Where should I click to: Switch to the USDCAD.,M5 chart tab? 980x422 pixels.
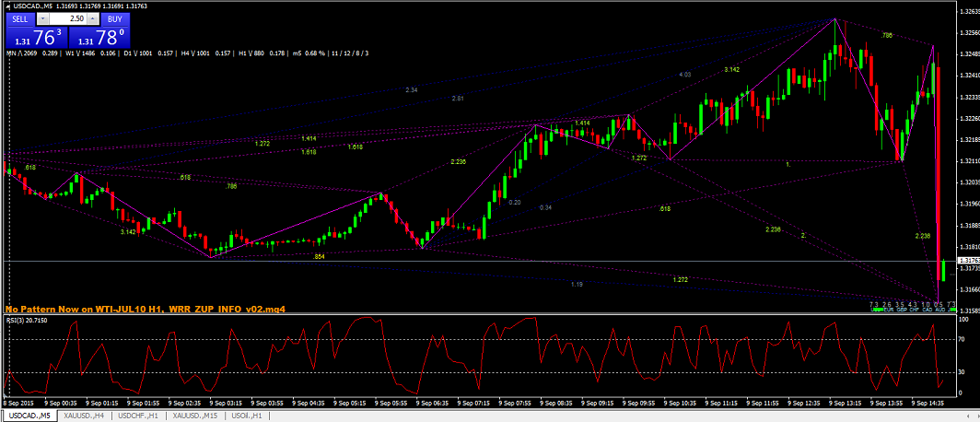29,416
